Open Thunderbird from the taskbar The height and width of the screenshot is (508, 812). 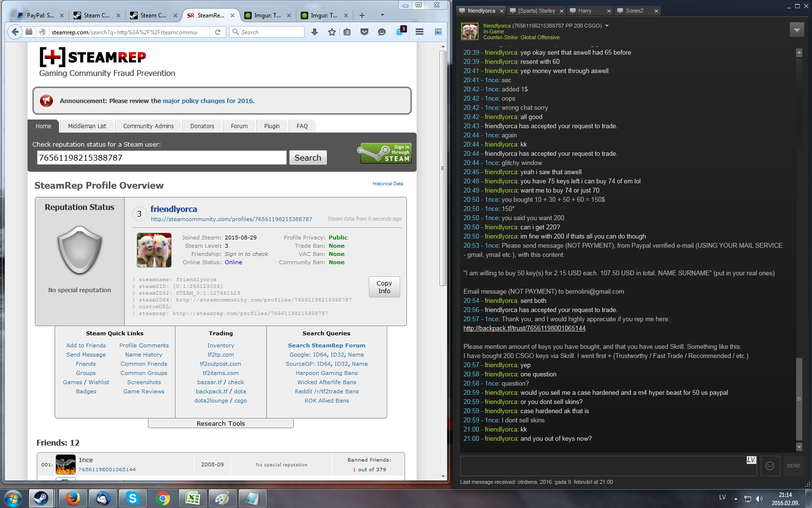tap(103, 498)
